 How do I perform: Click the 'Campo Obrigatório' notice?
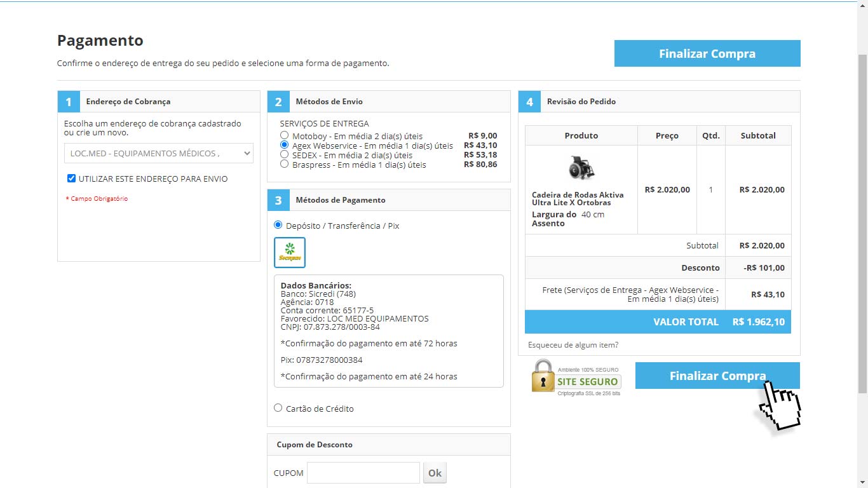[x=97, y=198]
